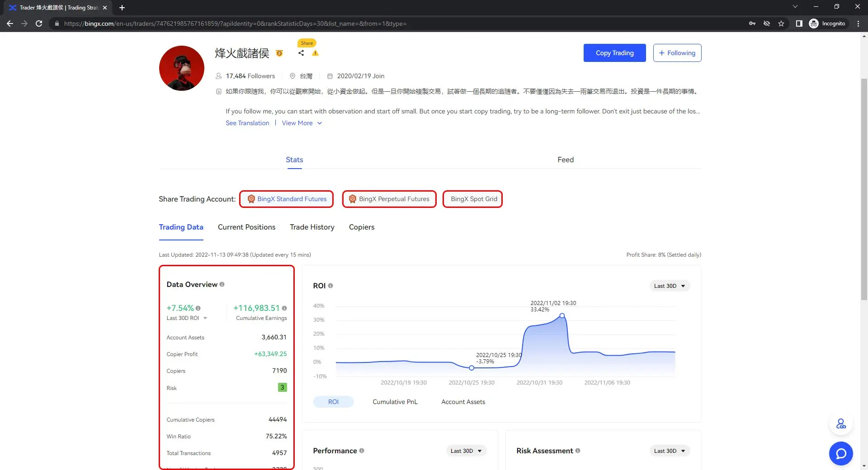Click the Cumulative Earnings info icon
Screen dimensions: 868x470
coord(284,308)
